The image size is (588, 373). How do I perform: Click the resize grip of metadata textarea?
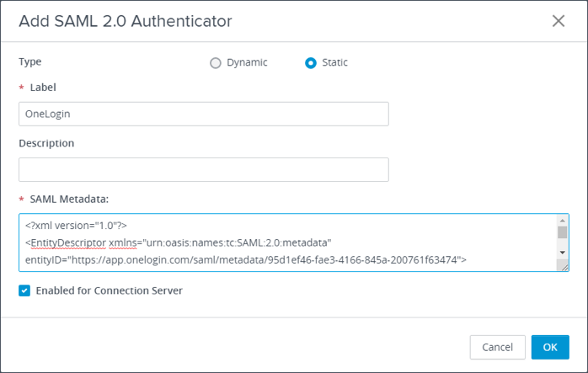[x=564, y=266]
